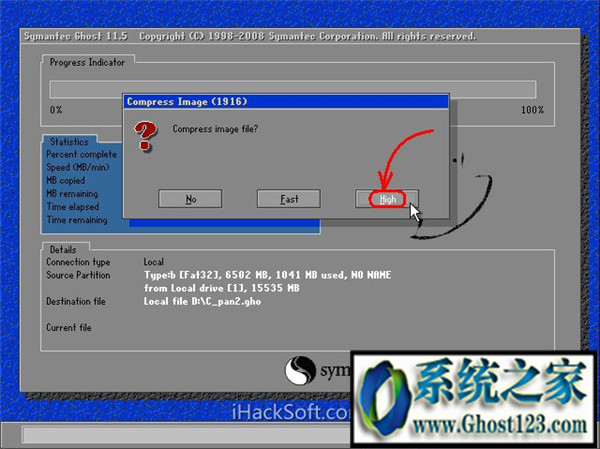Click the 'Current file' label

point(69,328)
